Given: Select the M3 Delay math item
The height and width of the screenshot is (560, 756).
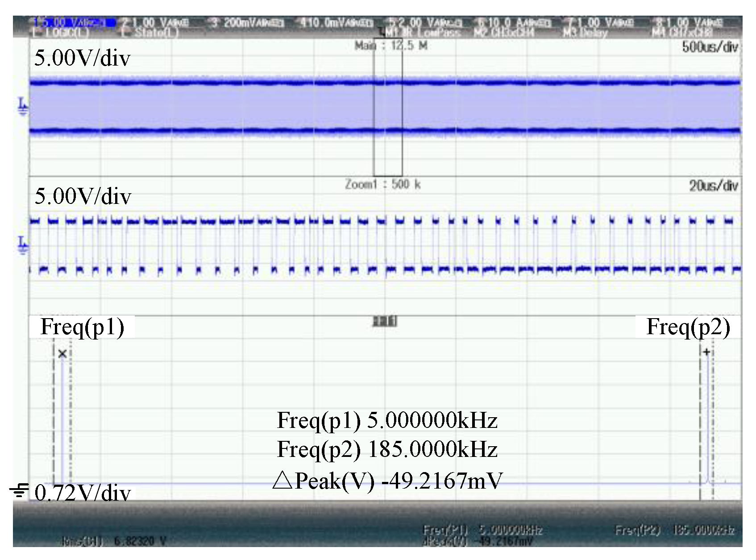Looking at the screenshot, I should [585, 33].
